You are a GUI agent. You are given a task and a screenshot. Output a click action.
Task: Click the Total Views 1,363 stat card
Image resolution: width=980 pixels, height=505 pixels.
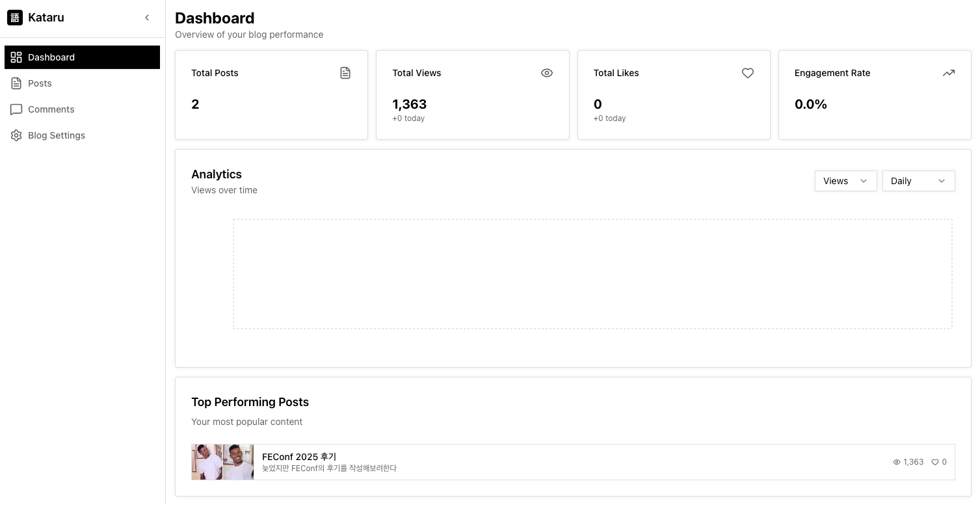tap(473, 95)
